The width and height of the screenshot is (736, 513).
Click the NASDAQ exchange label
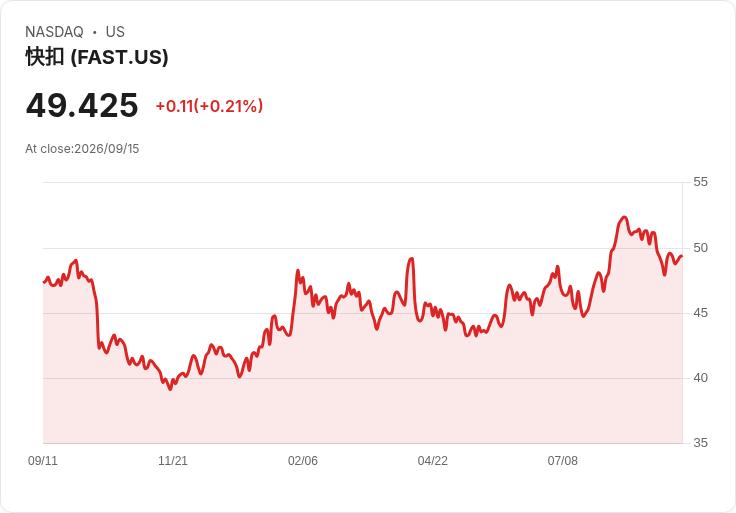pos(54,32)
